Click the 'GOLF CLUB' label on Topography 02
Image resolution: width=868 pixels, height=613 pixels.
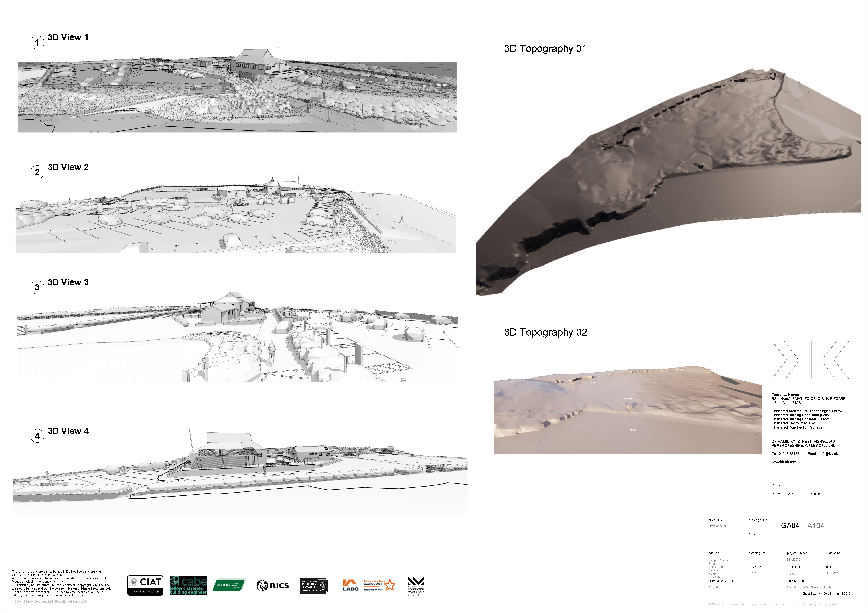tap(589, 383)
